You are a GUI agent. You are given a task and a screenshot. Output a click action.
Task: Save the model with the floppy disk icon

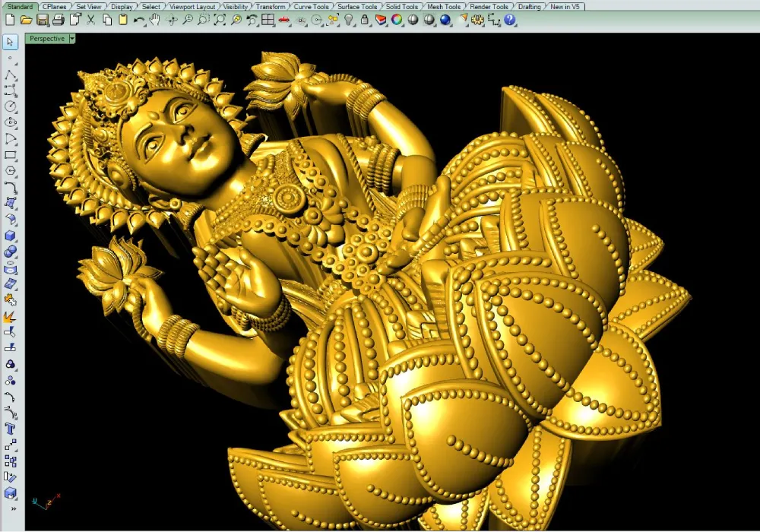pos(42,20)
